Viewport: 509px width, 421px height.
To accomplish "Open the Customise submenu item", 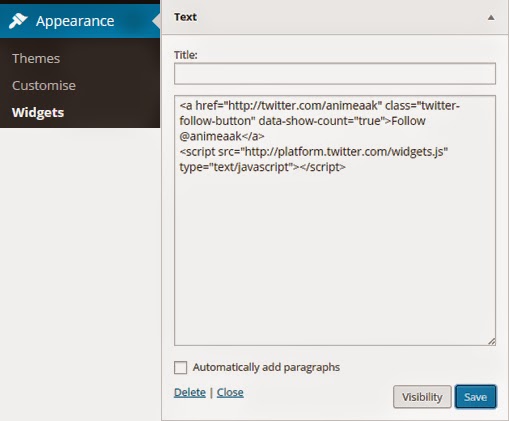I will click(x=44, y=86).
